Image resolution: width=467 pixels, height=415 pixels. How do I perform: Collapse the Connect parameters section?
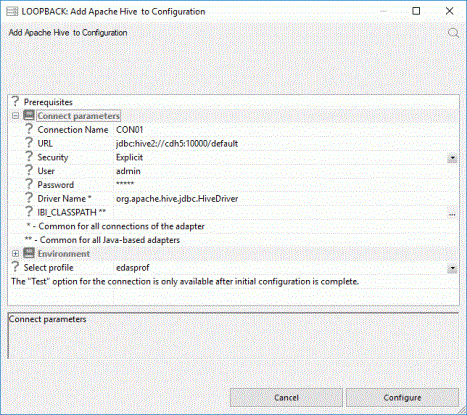[15, 116]
